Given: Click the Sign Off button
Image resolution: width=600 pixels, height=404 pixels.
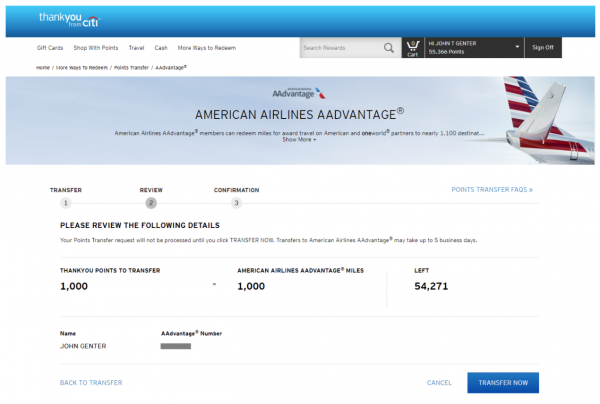Looking at the screenshot, I should (x=543, y=47).
